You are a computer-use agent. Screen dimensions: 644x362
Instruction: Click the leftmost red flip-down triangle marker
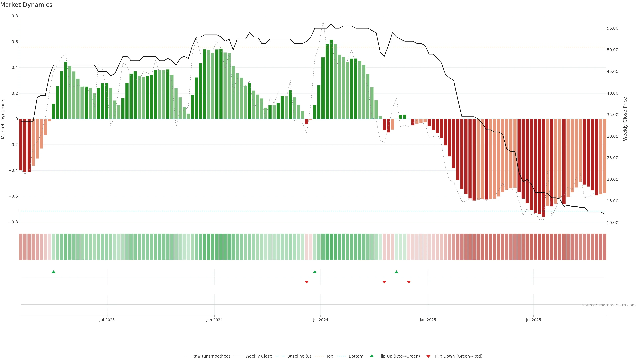[x=307, y=282]
